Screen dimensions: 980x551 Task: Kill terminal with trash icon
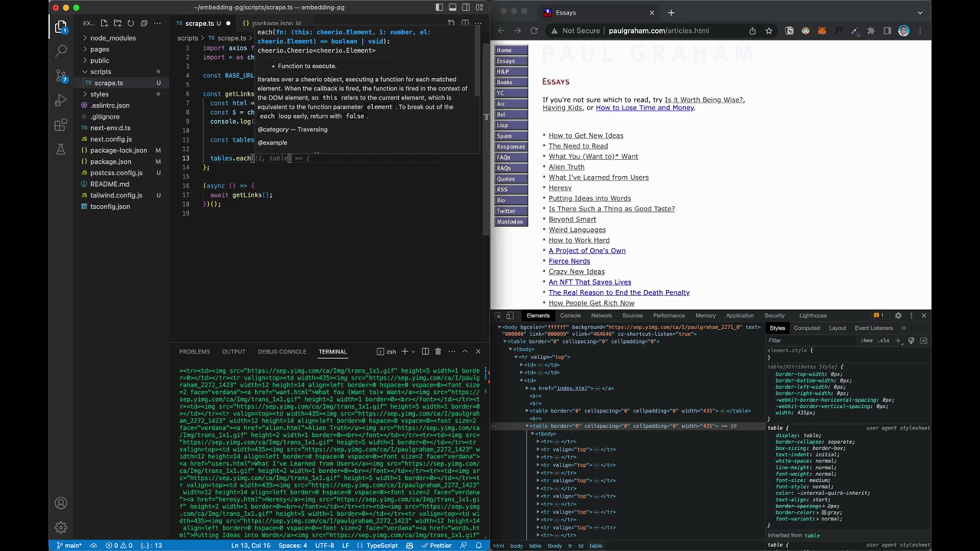point(438,351)
